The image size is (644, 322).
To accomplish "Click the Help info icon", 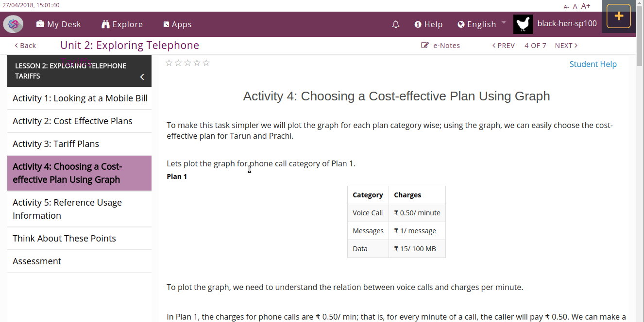I will click(x=418, y=24).
